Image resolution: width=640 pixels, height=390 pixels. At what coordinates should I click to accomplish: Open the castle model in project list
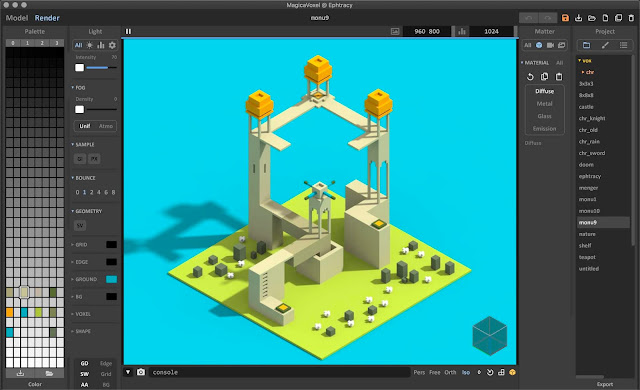click(x=586, y=107)
